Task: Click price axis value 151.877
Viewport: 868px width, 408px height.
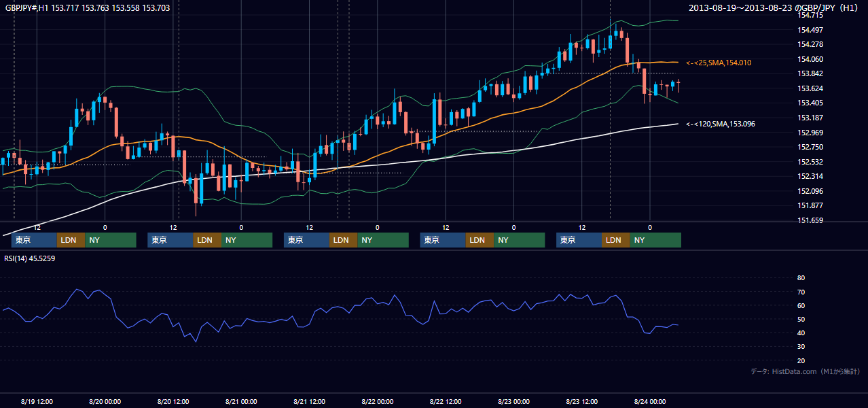Action: click(811, 205)
